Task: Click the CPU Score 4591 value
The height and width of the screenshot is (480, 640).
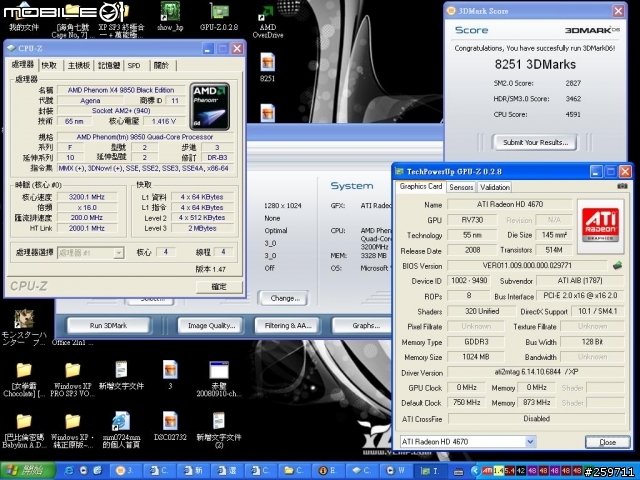Action: click(573, 115)
